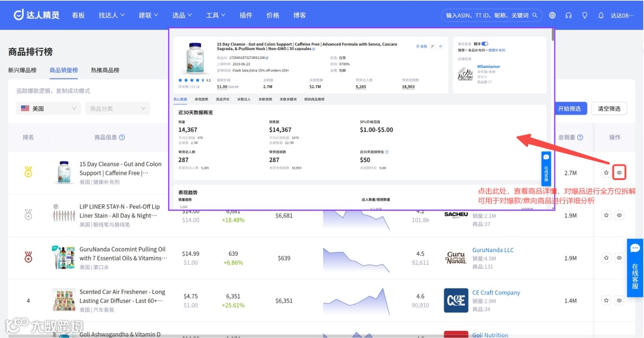Screen dimensions: 644x338
Task: Select the 商品评论 tab in popup
Action: [222, 100]
